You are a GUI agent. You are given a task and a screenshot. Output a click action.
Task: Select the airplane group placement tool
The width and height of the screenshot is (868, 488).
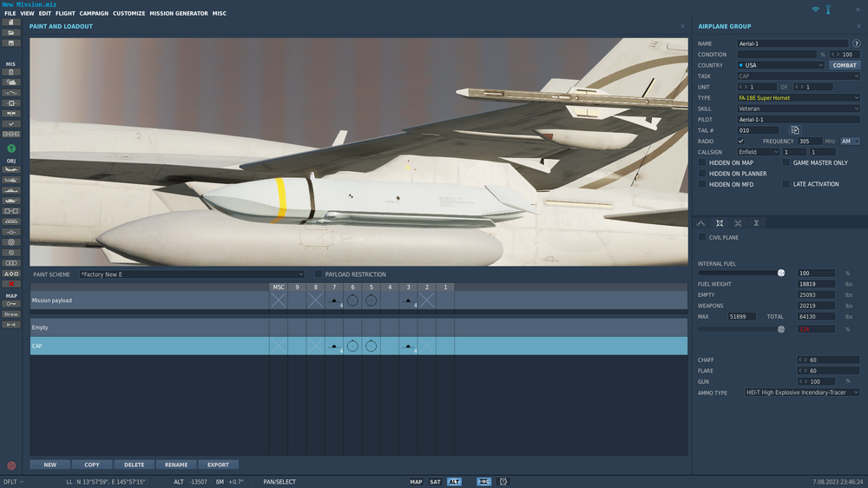tap(10, 169)
